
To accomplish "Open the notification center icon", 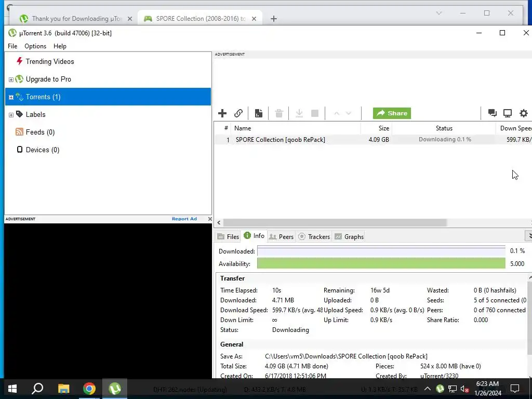I will pyautogui.click(x=515, y=389).
